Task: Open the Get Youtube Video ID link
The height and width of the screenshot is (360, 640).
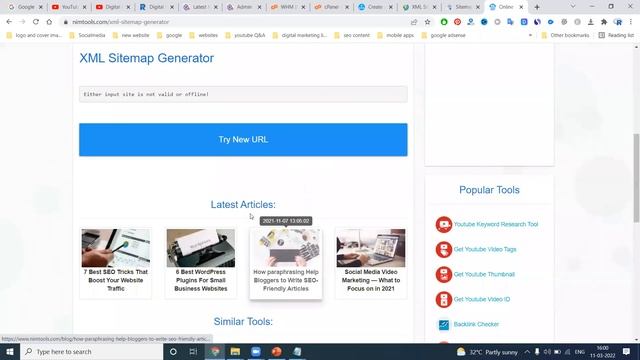Action: tap(482, 299)
